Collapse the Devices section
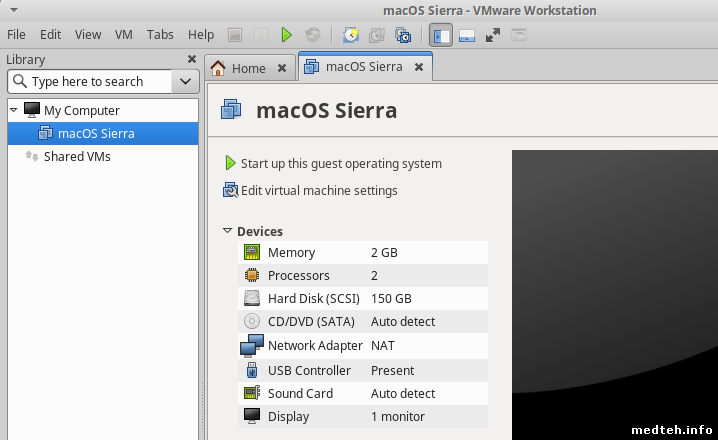The width and height of the screenshot is (718, 440). click(x=228, y=231)
